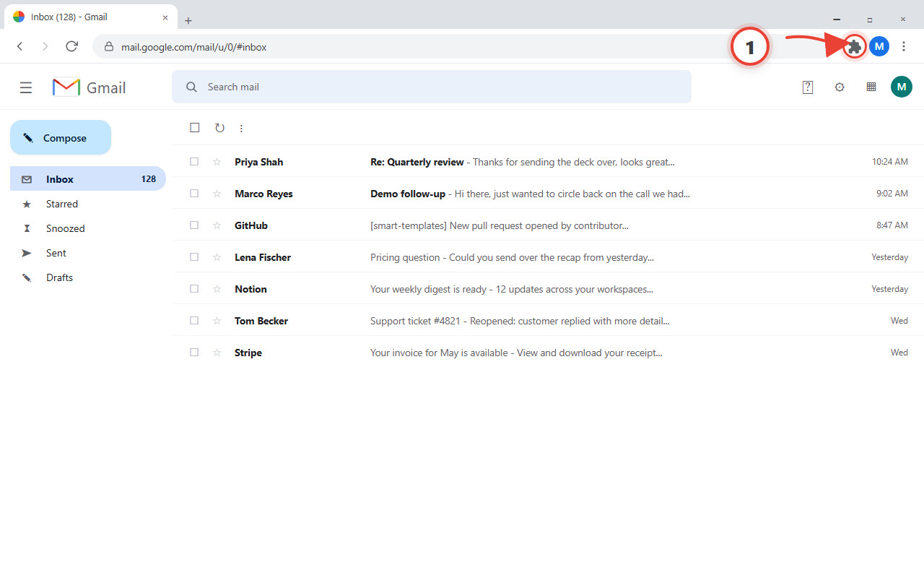
Task: Select the Marco Reyes email checkbox
Action: click(x=194, y=194)
